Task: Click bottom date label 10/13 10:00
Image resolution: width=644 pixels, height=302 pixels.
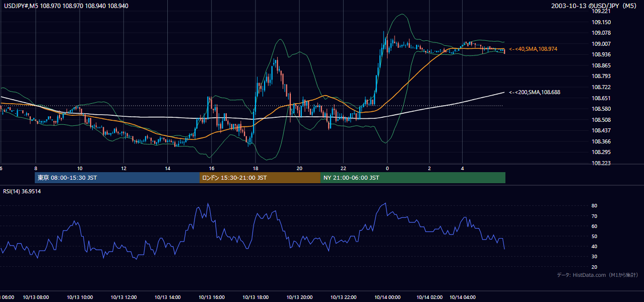Action: (80, 297)
